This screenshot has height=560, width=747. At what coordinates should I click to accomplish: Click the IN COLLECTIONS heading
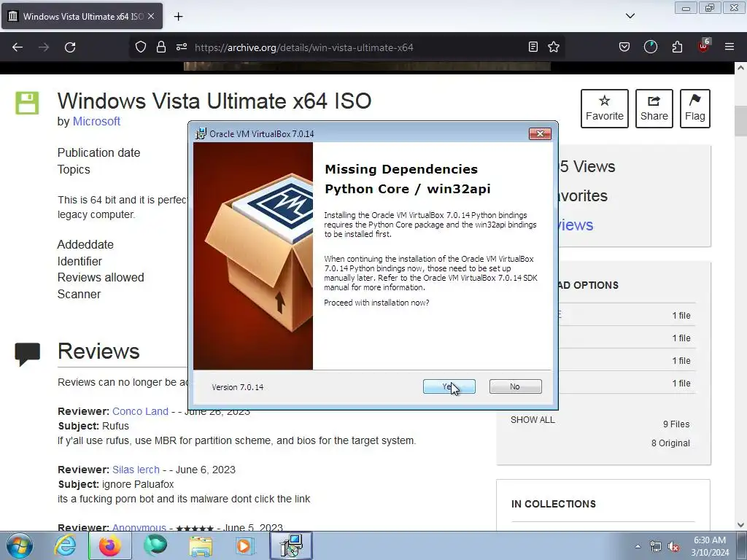tap(554, 505)
